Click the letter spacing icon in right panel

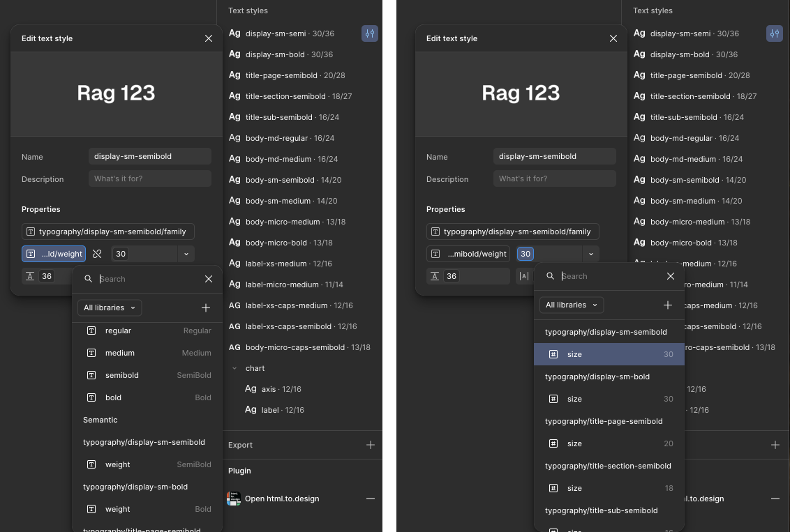[x=524, y=276]
